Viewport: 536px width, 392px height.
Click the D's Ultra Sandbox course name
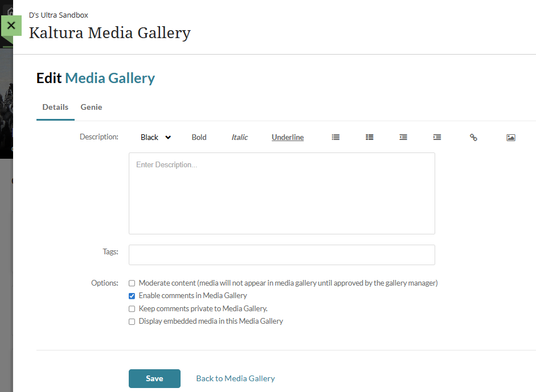click(59, 15)
